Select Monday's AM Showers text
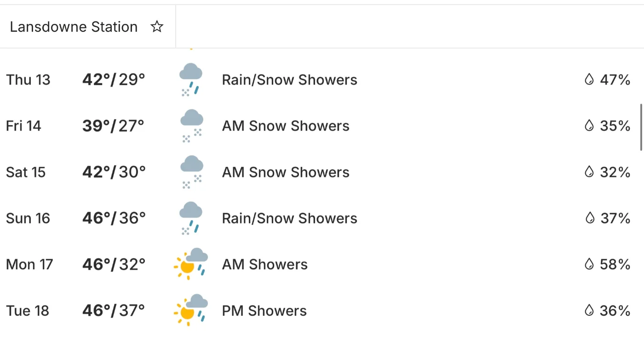This screenshot has width=644, height=346. click(264, 265)
